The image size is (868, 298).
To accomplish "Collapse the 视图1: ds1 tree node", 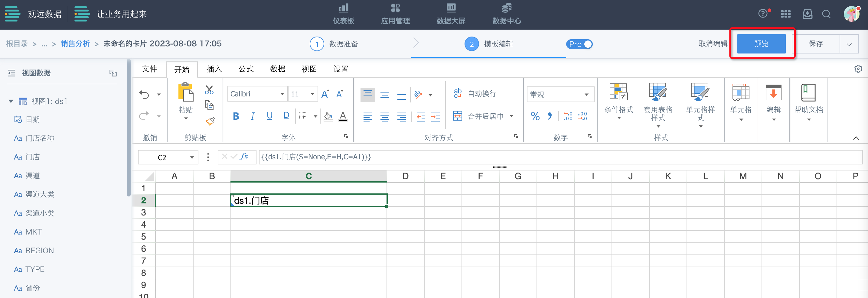I will coord(11,101).
